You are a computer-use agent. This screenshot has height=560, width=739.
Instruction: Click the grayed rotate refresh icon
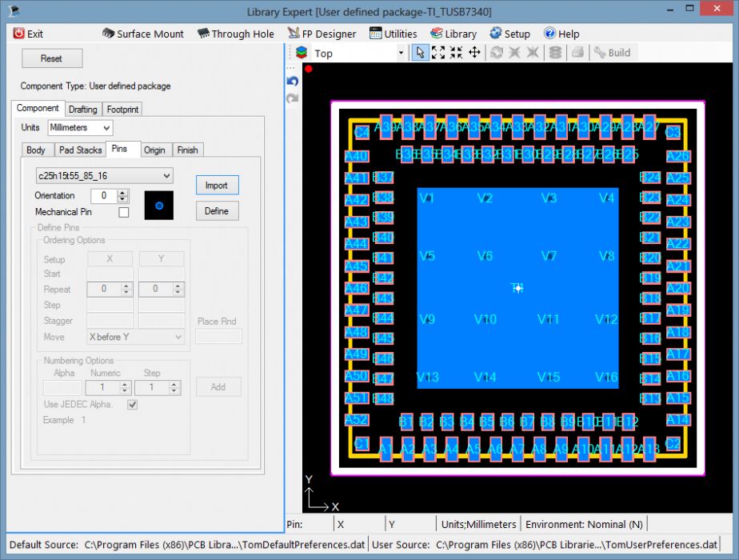coord(497,53)
